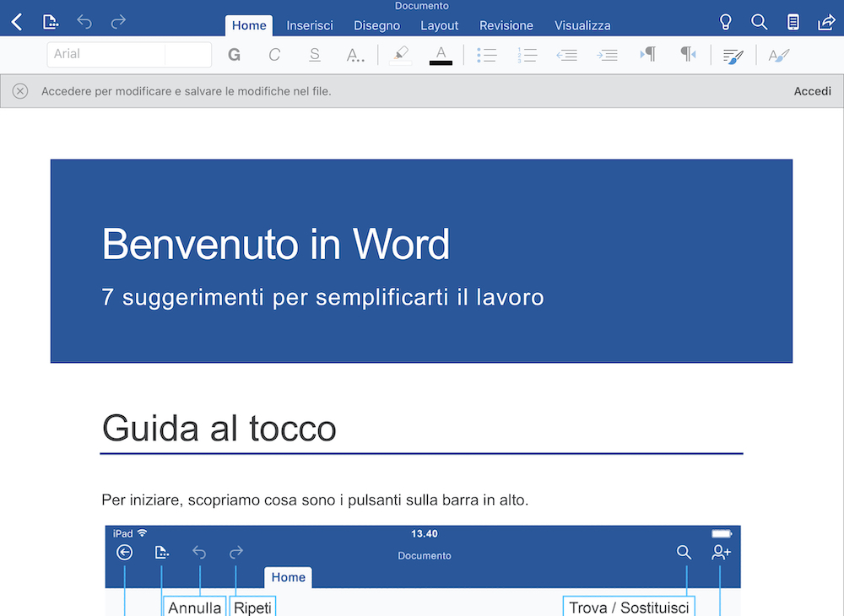
Task: Insert a numbered list
Action: [x=527, y=55]
